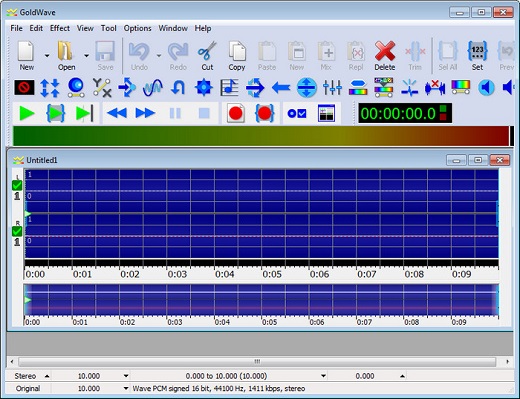This screenshot has width=520, height=399.
Task: Open the Options menu
Action: [137, 28]
